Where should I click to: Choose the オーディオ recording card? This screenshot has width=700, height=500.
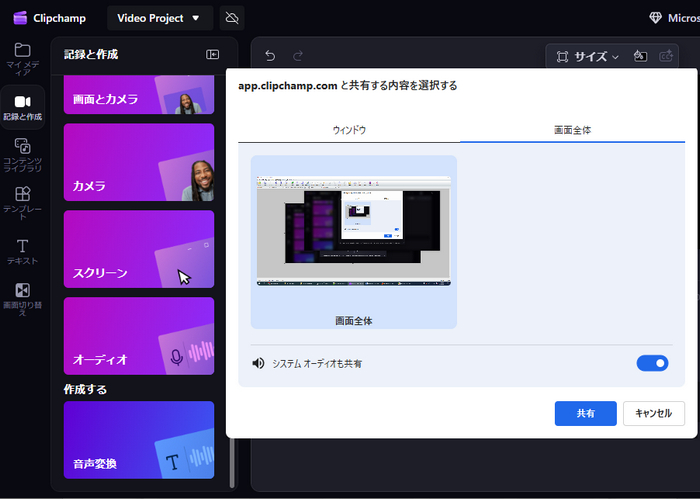[x=139, y=336]
